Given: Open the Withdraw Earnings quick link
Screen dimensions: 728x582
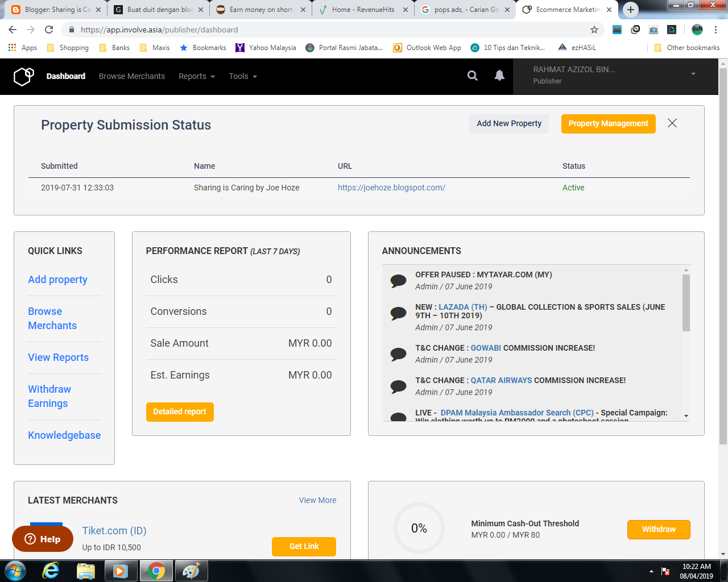Looking at the screenshot, I should click(49, 396).
